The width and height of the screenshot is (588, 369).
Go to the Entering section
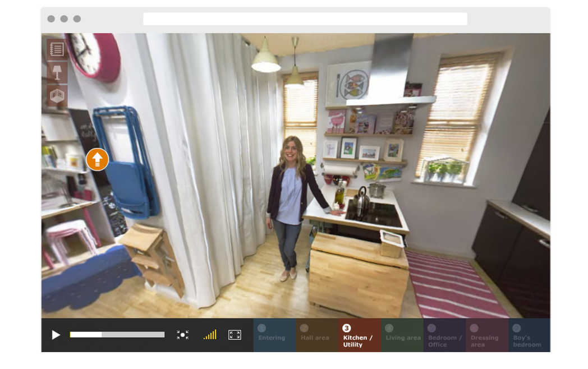pos(274,335)
